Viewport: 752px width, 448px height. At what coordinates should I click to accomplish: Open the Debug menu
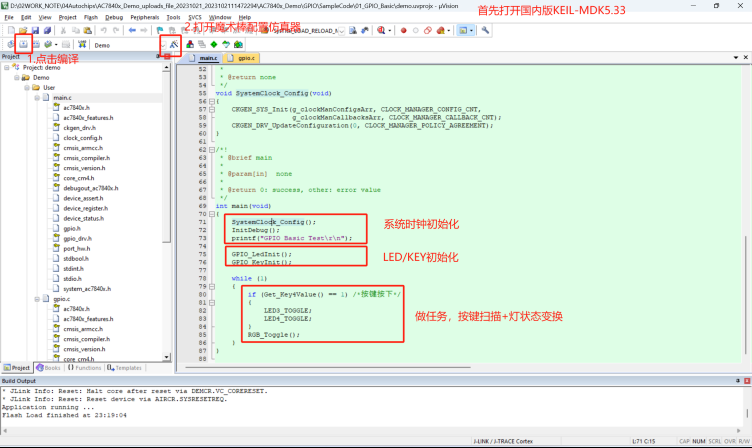pos(114,17)
